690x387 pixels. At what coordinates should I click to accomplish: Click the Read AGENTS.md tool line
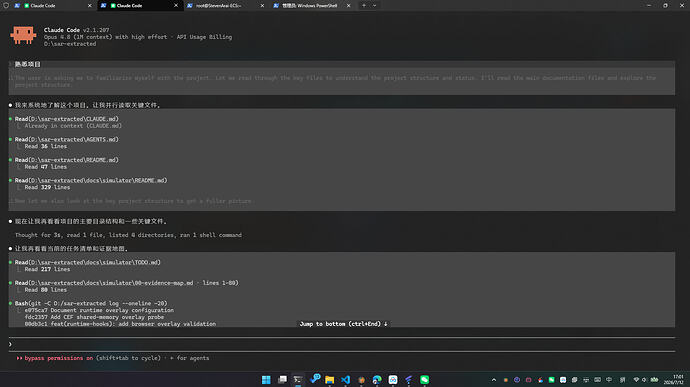coord(66,139)
